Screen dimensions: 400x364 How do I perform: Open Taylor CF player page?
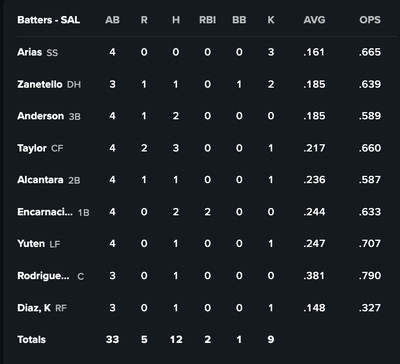coord(32,148)
